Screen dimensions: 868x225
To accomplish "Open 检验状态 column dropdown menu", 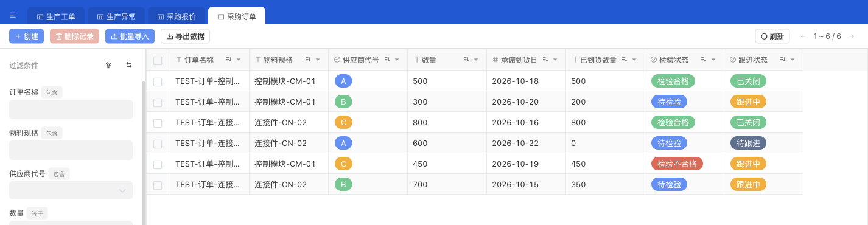I will point(713,60).
